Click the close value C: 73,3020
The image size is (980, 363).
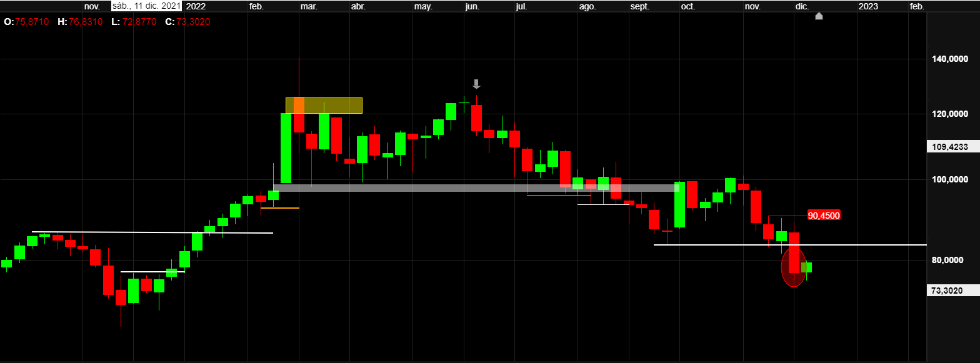pyautogui.click(x=187, y=21)
